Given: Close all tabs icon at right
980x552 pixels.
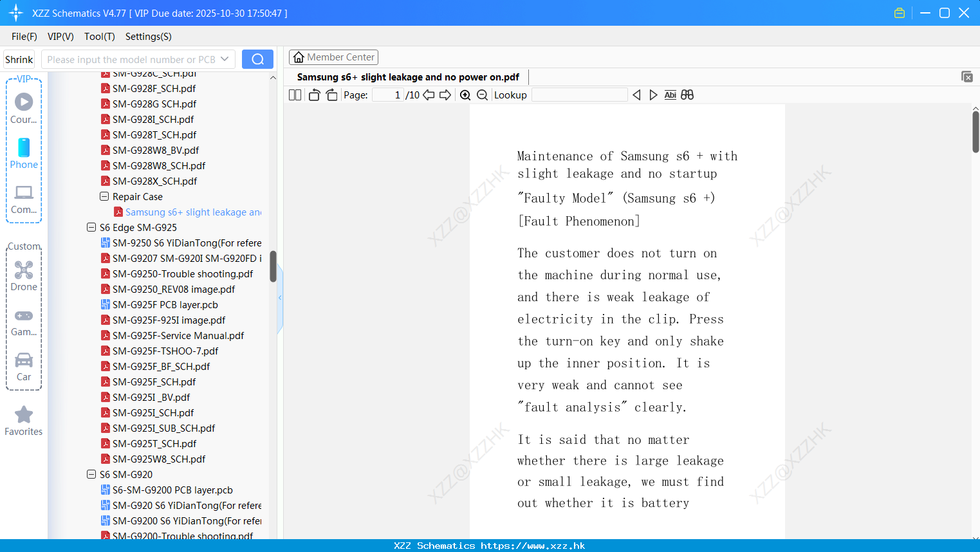Looking at the screenshot, I should [x=966, y=77].
